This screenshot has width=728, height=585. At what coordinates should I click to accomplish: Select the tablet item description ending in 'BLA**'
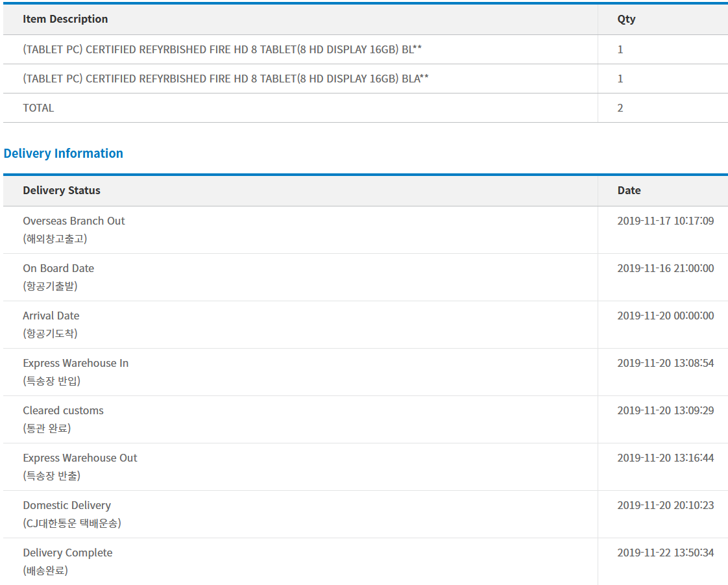pos(226,79)
